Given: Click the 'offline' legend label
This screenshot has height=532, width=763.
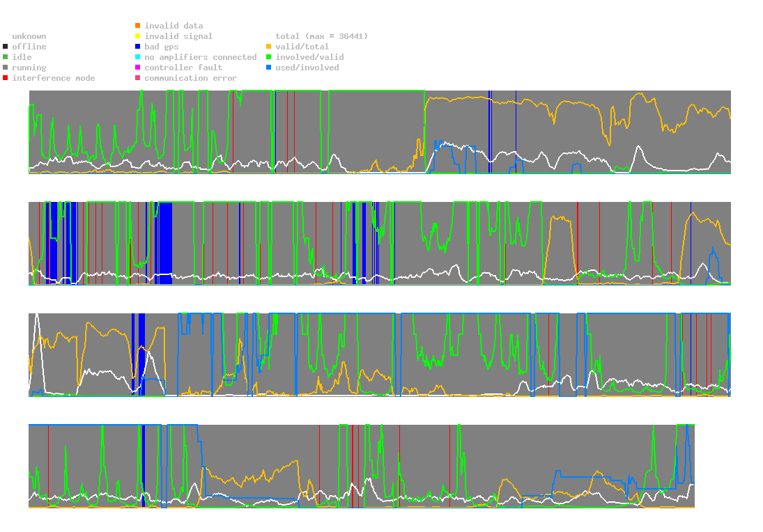Looking at the screenshot, I should [x=29, y=47].
